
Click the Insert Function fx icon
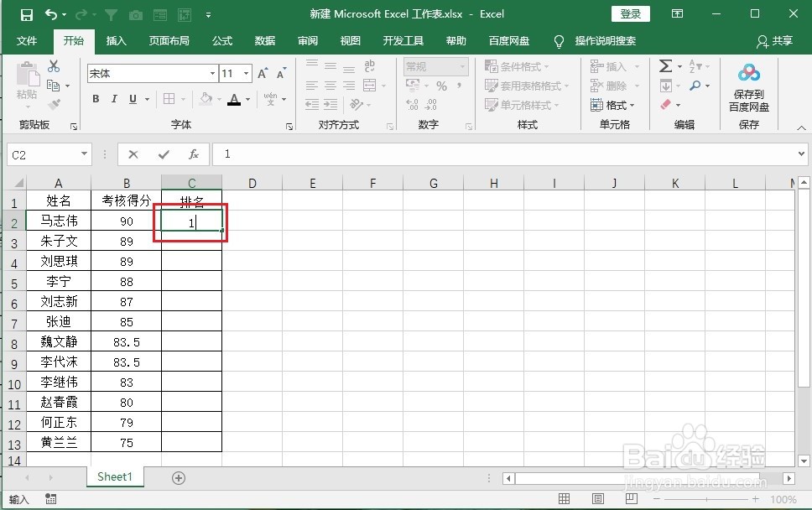point(194,154)
